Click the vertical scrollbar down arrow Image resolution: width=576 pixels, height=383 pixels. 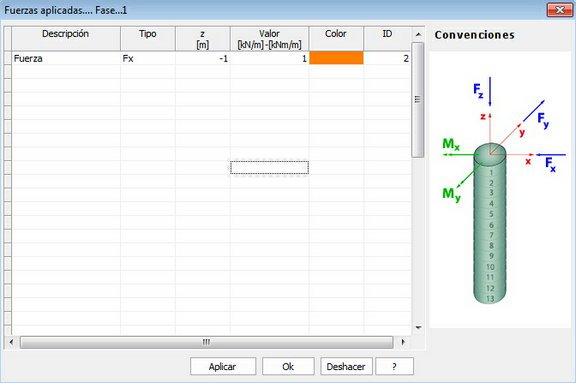point(418,328)
